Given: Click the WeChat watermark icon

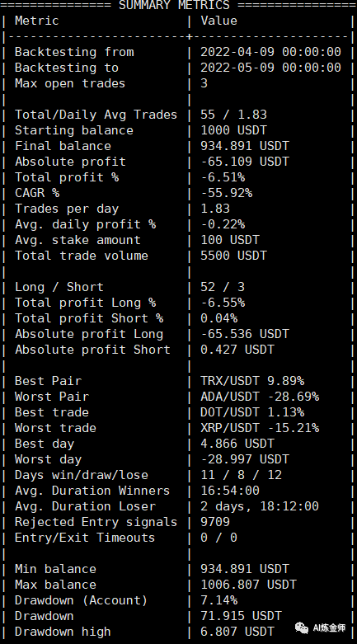Looking at the screenshot, I should click(301, 628).
